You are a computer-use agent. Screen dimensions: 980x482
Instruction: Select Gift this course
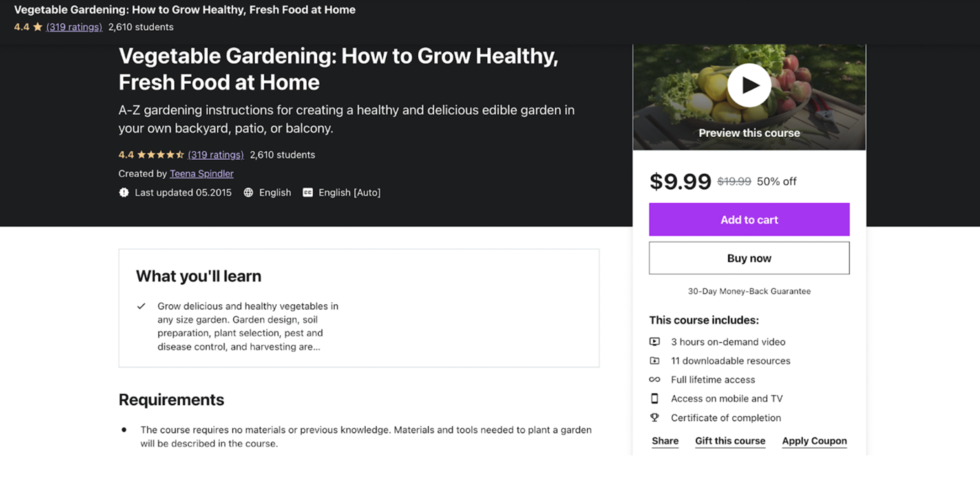pyautogui.click(x=730, y=441)
